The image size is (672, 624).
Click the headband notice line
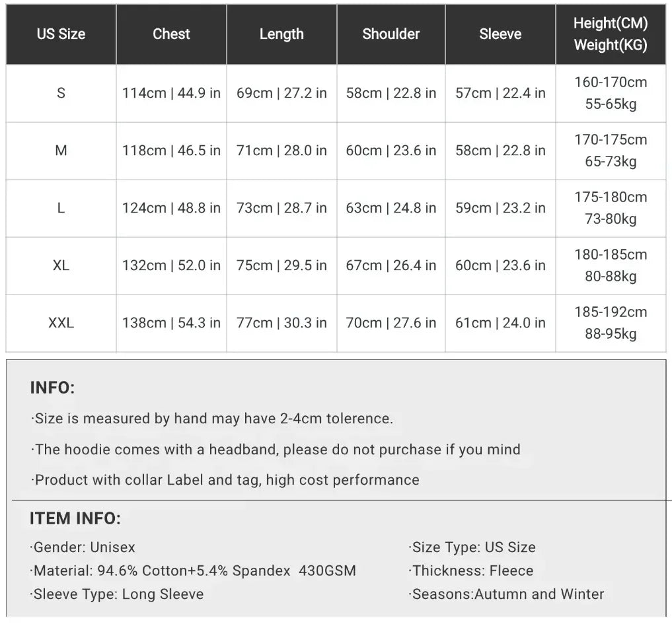click(276, 450)
